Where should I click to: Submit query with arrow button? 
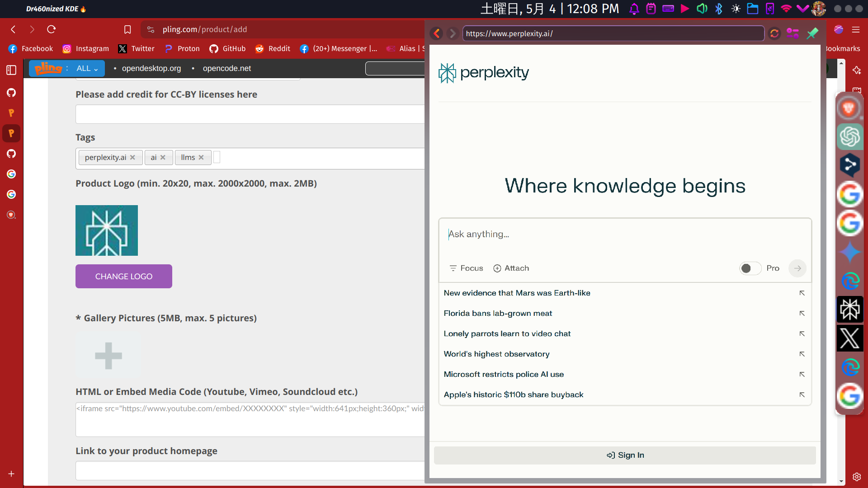point(797,268)
